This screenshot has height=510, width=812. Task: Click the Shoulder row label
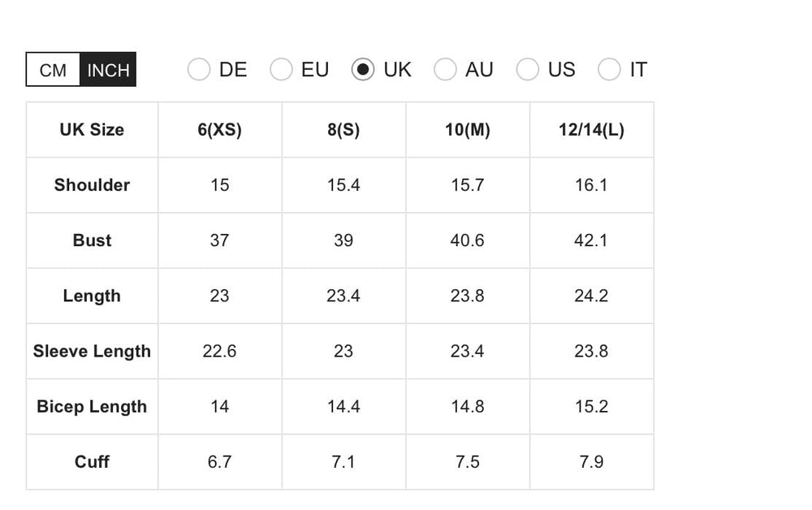(92, 185)
